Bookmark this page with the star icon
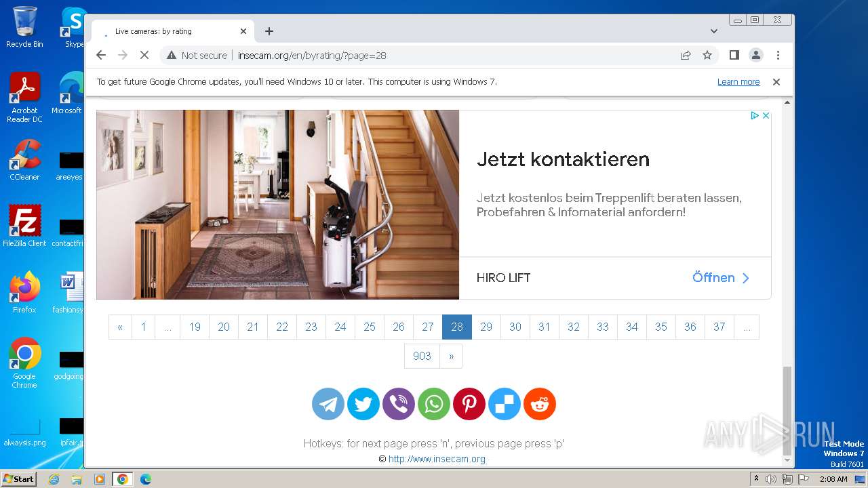 pyautogui.click(x=707, y=55)
